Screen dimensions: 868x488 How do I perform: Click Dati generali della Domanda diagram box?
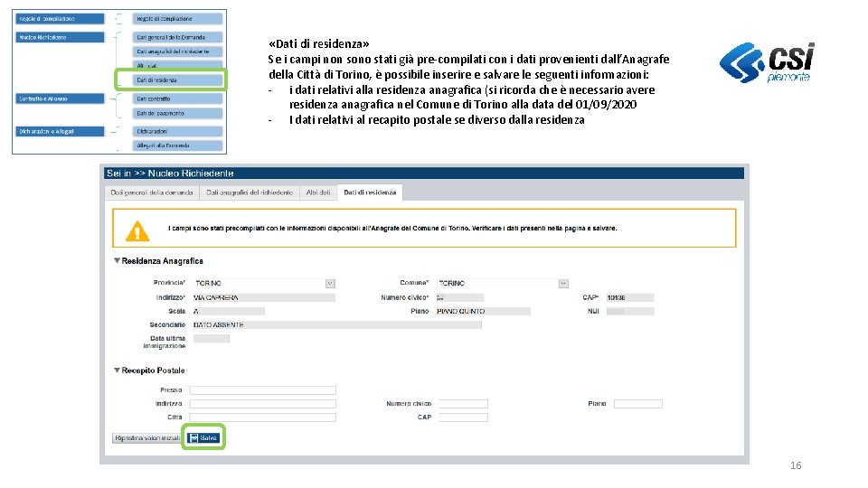coord(177,38)
